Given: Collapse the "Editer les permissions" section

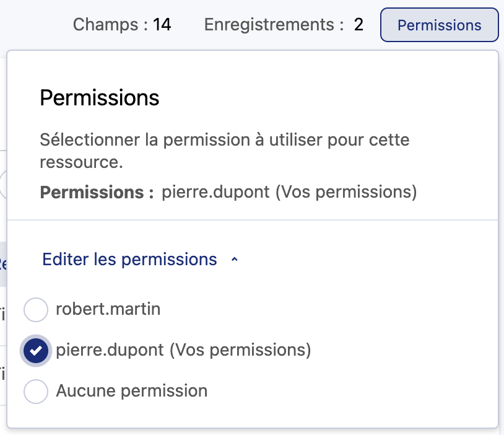Looking at the screenshot, I should point(129,259).
